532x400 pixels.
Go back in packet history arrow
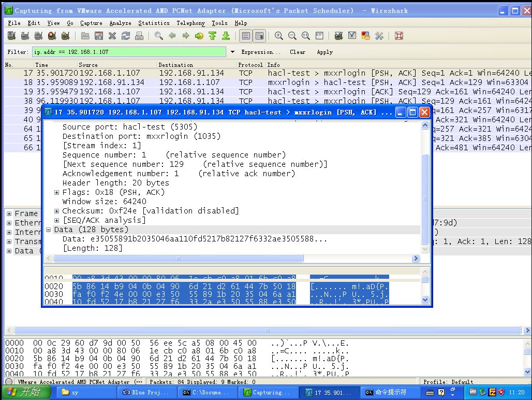click(172, 36)
